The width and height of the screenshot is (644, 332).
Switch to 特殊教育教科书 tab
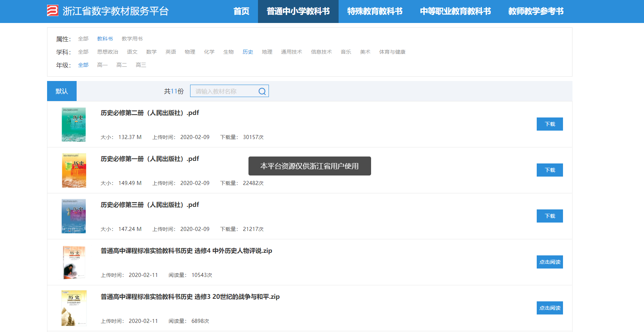click(375, 11)
